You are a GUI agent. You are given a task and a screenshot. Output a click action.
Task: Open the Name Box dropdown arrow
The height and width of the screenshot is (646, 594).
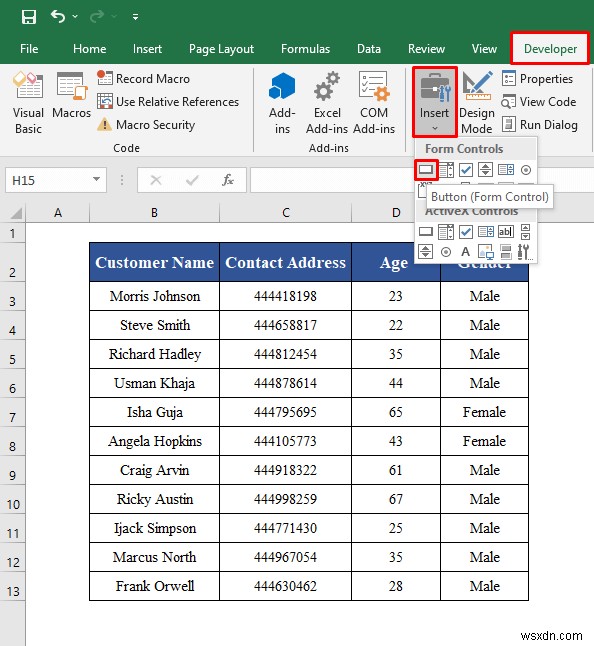coord(96,179)
